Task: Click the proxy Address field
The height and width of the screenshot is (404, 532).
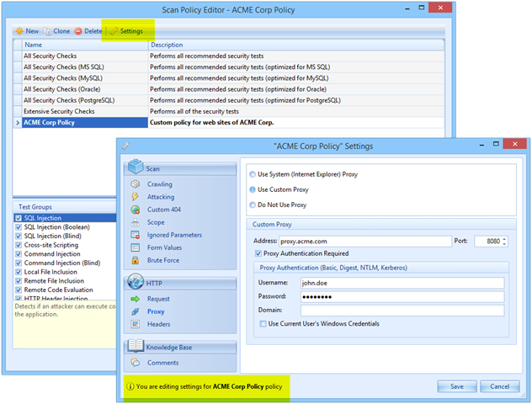Action: click(x=365, y=242)
